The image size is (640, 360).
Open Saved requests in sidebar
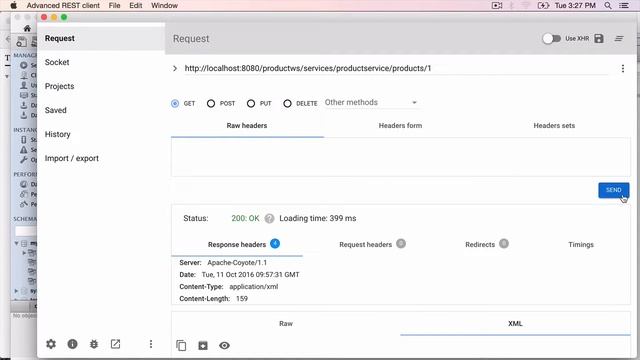[101, 110]
